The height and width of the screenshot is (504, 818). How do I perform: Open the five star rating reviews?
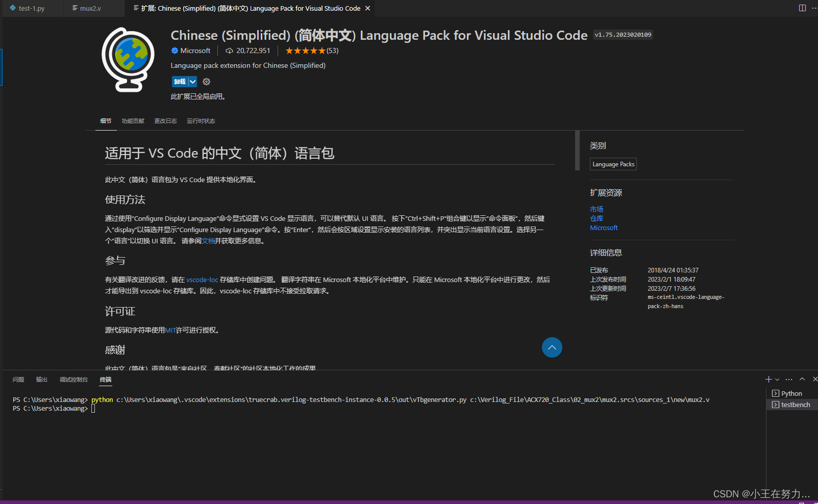(x=312, y=51)
